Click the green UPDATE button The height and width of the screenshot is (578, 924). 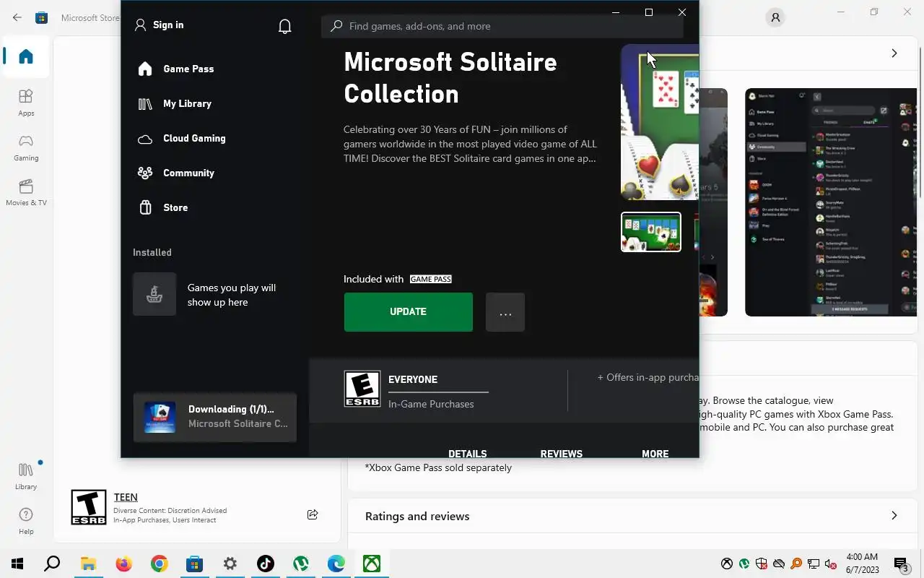[409, 312]
